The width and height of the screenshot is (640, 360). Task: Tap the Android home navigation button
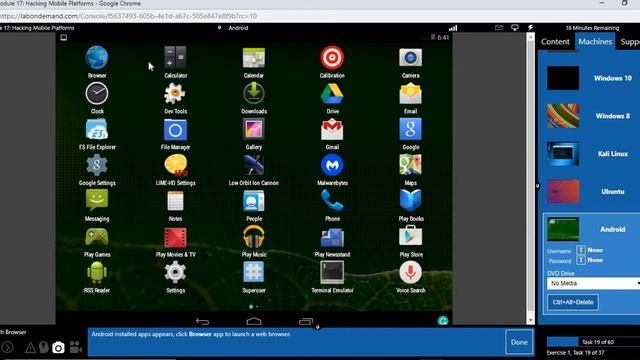point(253,321)
